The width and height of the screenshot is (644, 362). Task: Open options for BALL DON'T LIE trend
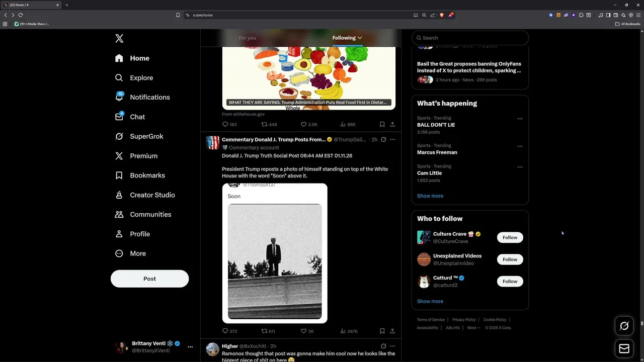point(520,119)
